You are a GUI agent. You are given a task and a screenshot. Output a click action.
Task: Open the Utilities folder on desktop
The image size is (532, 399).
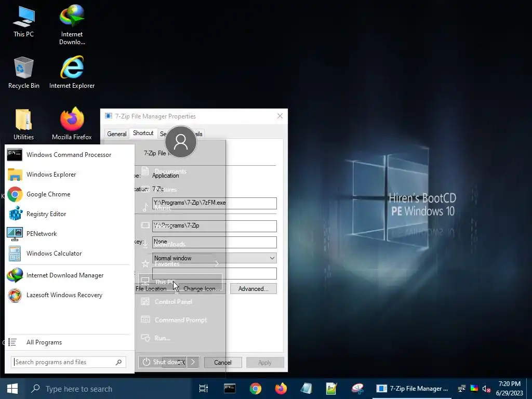point(23,125)
